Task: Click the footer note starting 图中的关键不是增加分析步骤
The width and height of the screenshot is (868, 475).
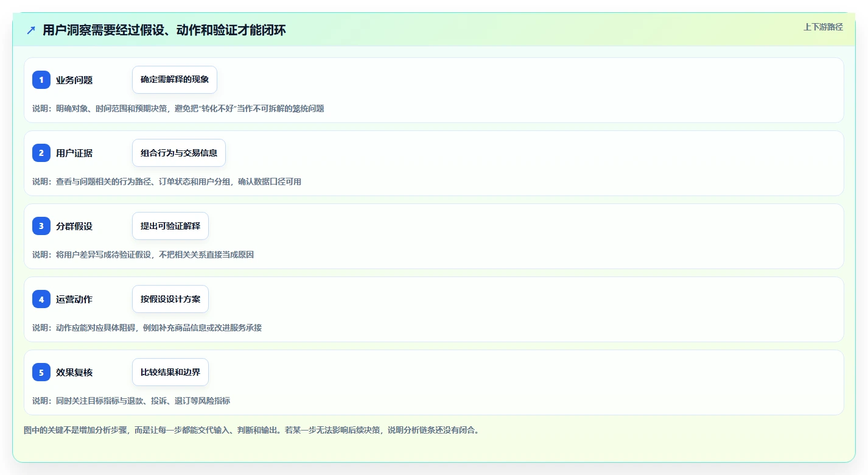Action: [x=251, y=430]
